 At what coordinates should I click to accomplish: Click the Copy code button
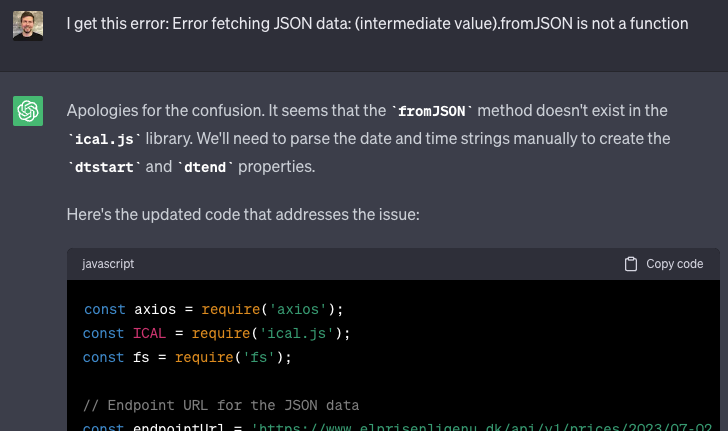click(x=663, y=264)
